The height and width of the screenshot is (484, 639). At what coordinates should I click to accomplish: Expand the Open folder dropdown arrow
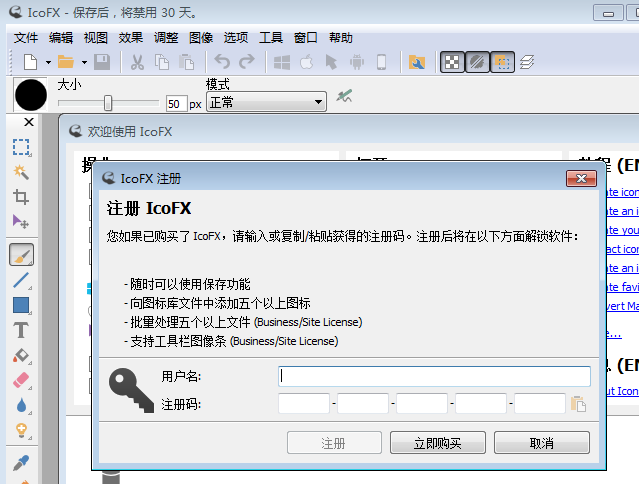pyautogui.click(x=84, y=62)
